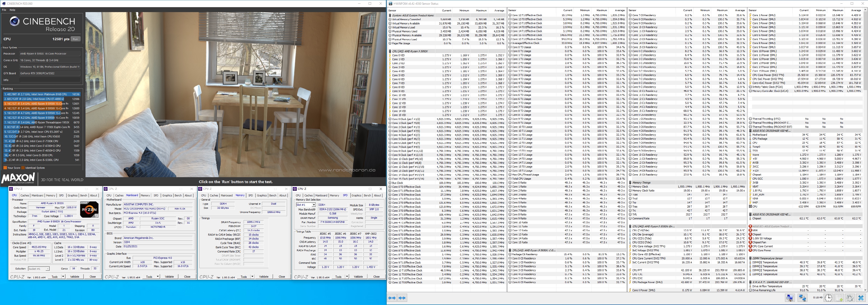This screenshot has width=868, height=305.
Task: Open Tools dropdown arrow in first CPU-Z window
Action: pos(63,277)
